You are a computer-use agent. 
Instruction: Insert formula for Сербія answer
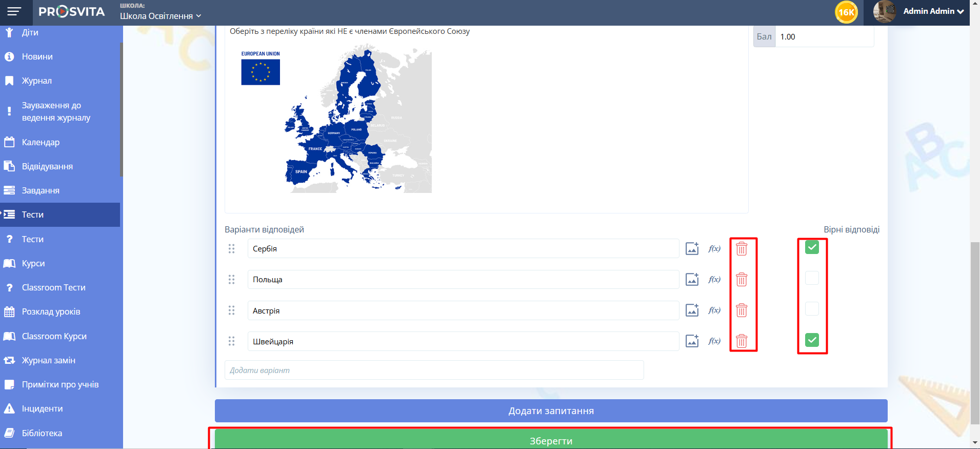[x=714, y=249]
